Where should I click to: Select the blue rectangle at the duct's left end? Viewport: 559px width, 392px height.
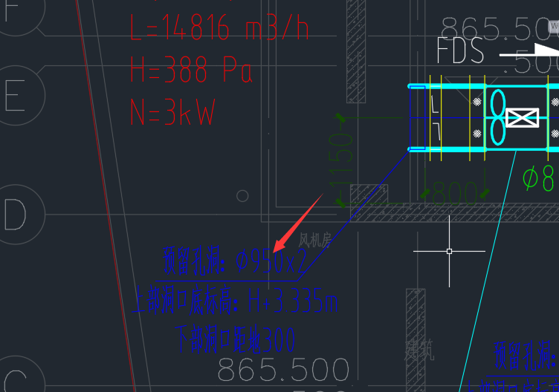tap(418, 117)
